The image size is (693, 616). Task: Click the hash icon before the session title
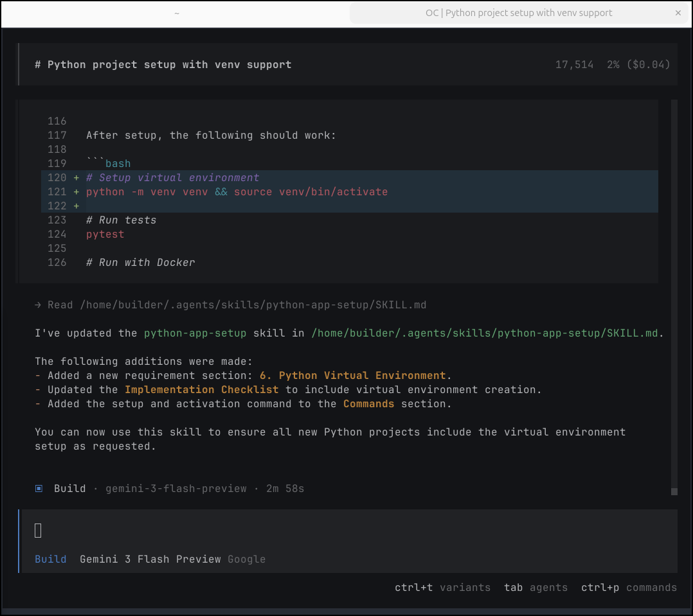tap(37, 64)
